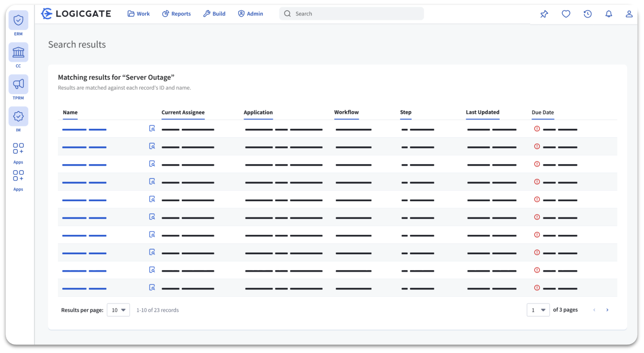Open the TPRM megaphone icon in sidebar
Image resolution: width=644 pixels, height=353 pixels.
click(18, 84)
